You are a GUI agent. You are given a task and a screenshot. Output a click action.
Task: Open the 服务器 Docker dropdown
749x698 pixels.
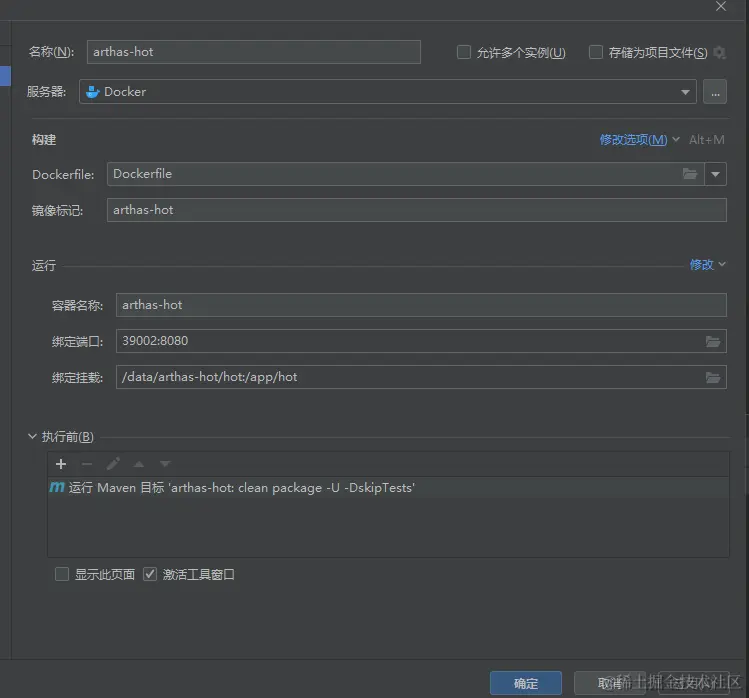pyautogui.click(x=387, y=92)
